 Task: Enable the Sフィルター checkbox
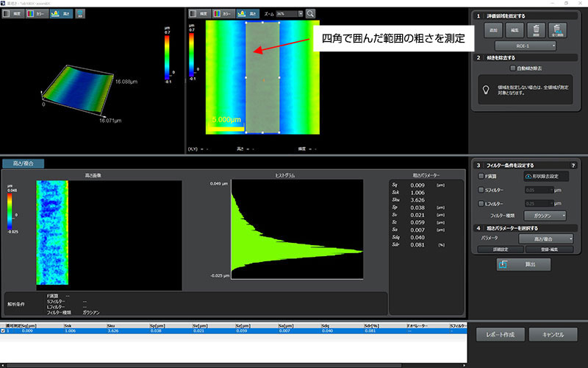pos(481,189)
